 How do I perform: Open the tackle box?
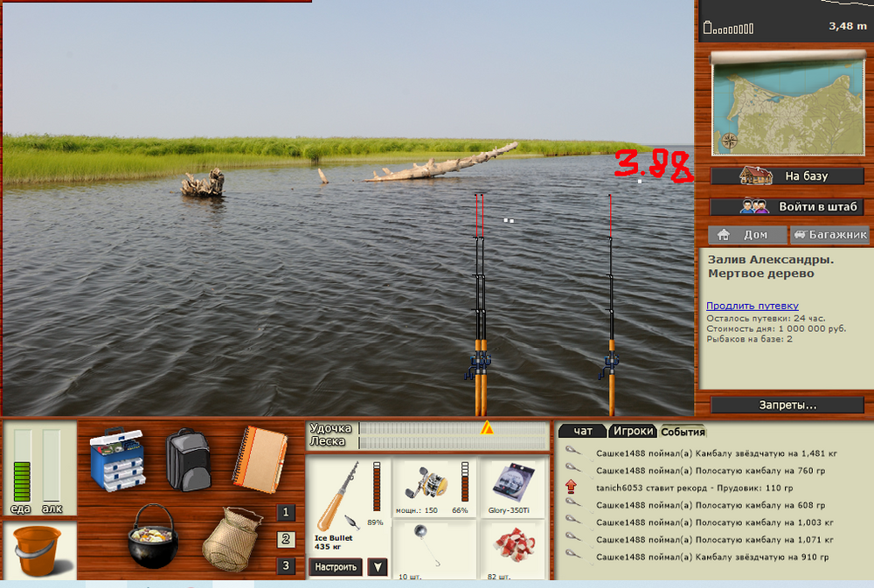(x=118, y=458)
